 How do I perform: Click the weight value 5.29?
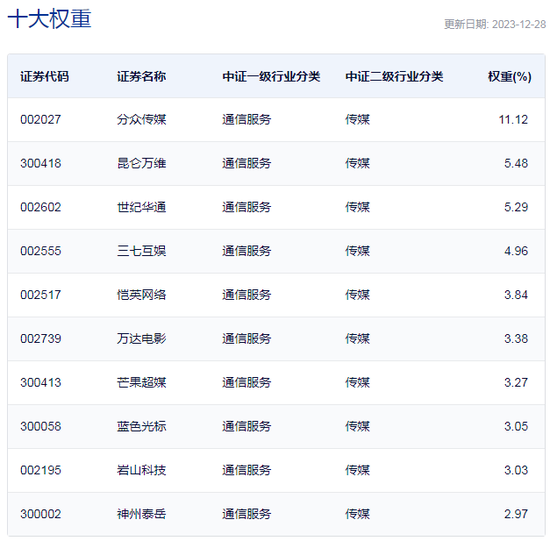click(516, 207)
